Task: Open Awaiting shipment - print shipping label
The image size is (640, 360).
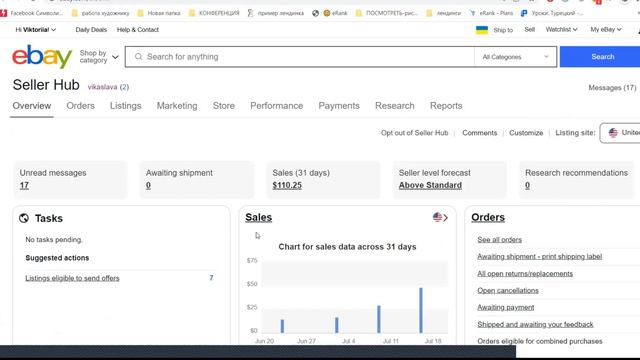Action: (x=540, y=257)
